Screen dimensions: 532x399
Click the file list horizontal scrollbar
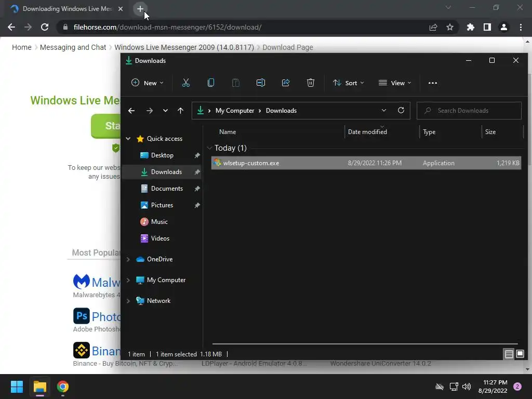pyautogui.click(x=365, y=344)
